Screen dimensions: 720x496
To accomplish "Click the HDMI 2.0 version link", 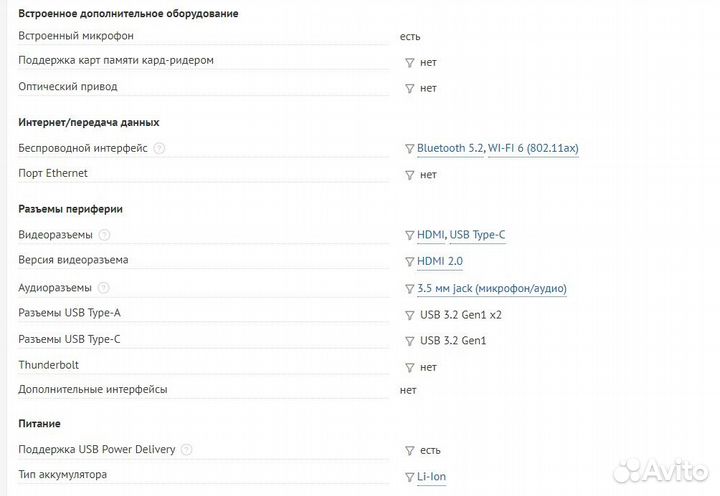I will coord(439,261).
